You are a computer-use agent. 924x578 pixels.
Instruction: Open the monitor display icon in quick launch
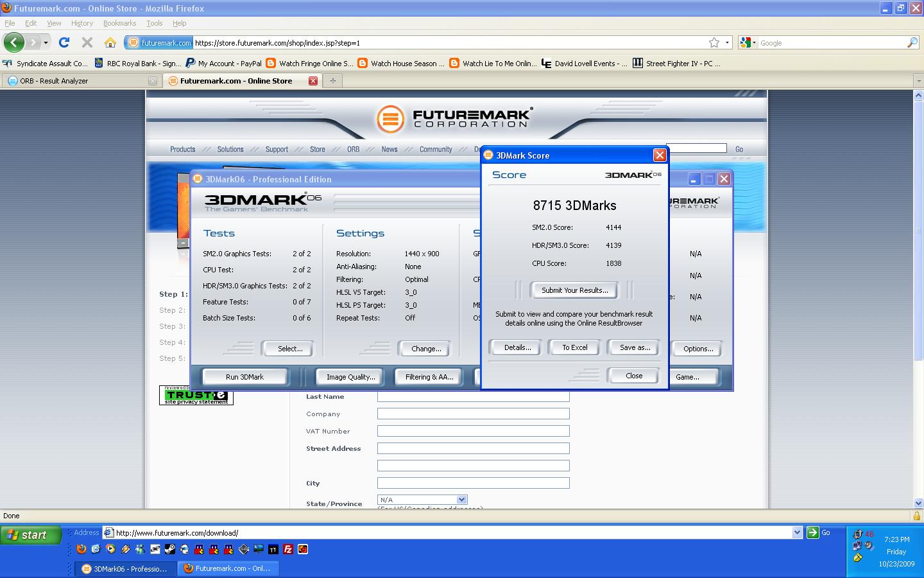coord(259,549)
